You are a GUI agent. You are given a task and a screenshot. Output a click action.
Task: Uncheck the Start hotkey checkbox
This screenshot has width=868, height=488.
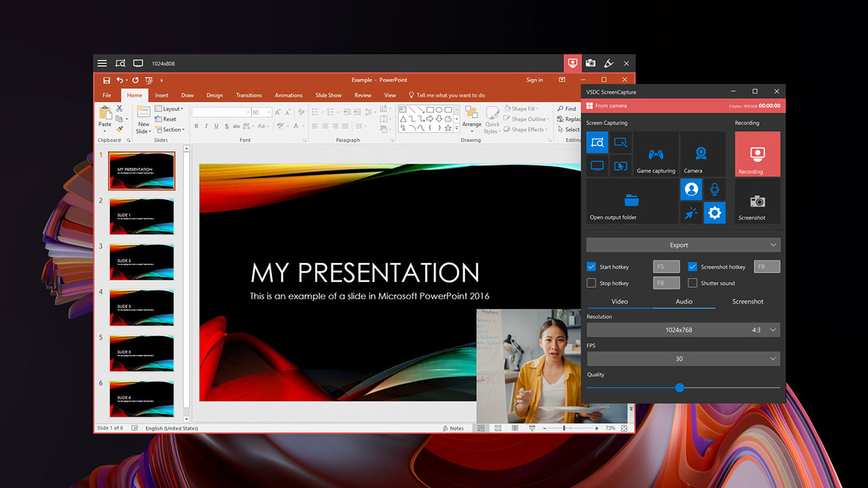590,266
